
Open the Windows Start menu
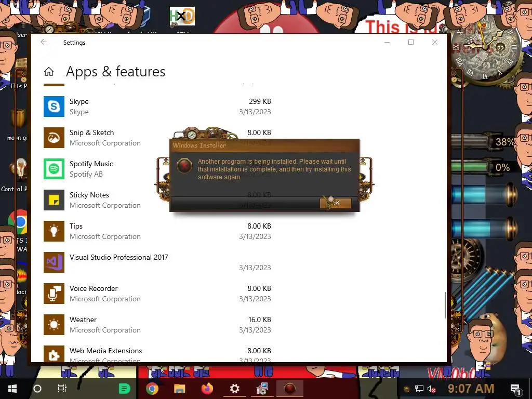(12, 389)
